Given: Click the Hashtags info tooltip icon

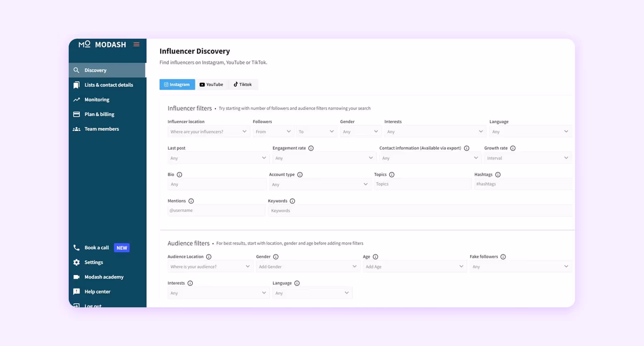Looking at the screenshot, I should [x=498, y=174].
